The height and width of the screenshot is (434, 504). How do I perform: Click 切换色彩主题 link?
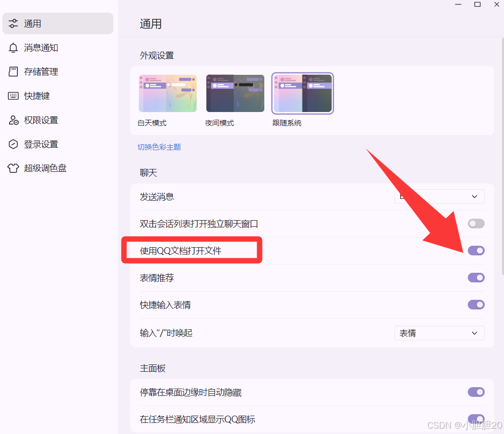[160, 147]
